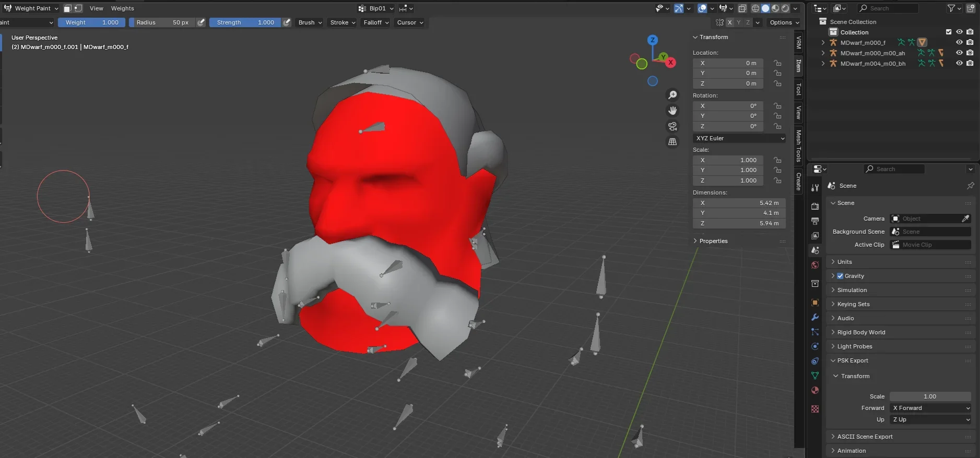Expand MDwarf_m000_f tree item

click(x=823, y=43)
